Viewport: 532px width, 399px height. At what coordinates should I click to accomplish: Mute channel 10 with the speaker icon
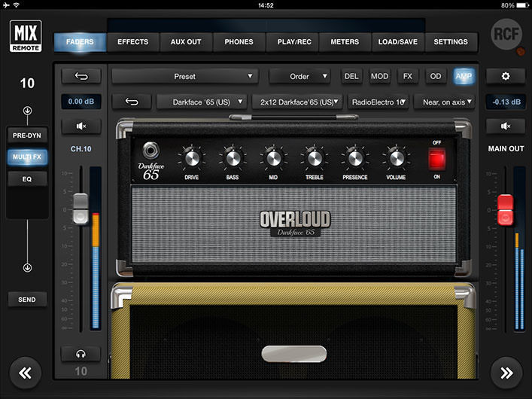(81, 126)
